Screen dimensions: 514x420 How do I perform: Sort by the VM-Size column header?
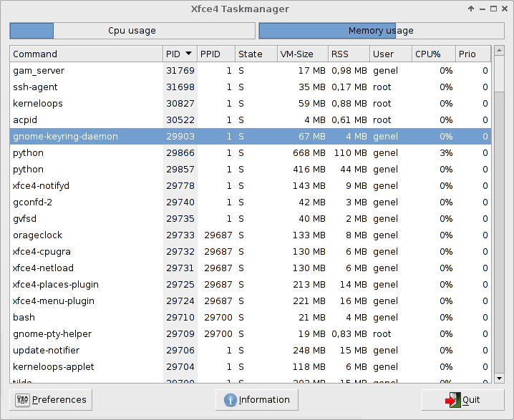[301, 54]
